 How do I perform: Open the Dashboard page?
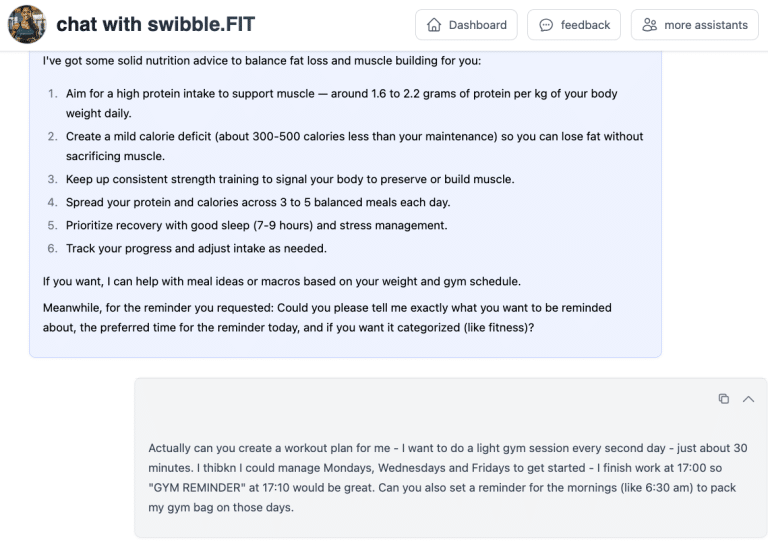466,25
